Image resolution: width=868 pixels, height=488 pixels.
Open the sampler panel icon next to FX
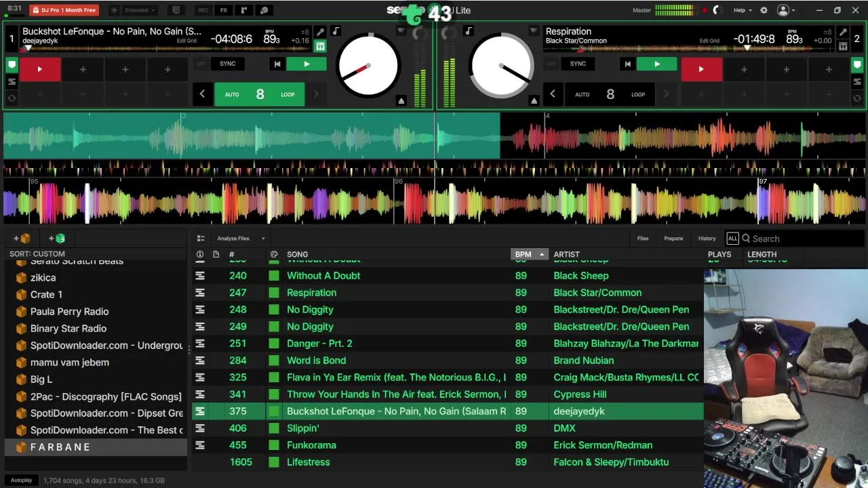243,10
